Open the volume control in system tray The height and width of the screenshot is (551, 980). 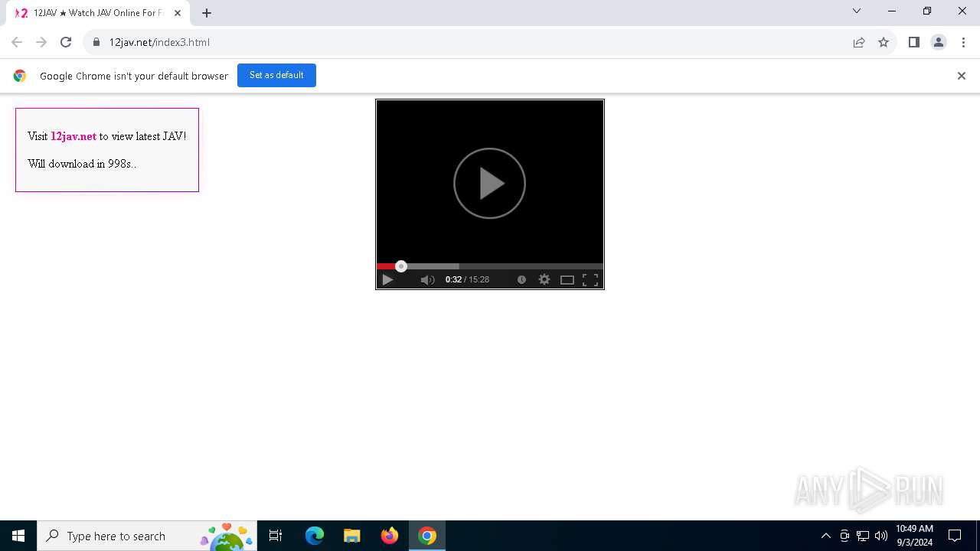click(881, 536)
